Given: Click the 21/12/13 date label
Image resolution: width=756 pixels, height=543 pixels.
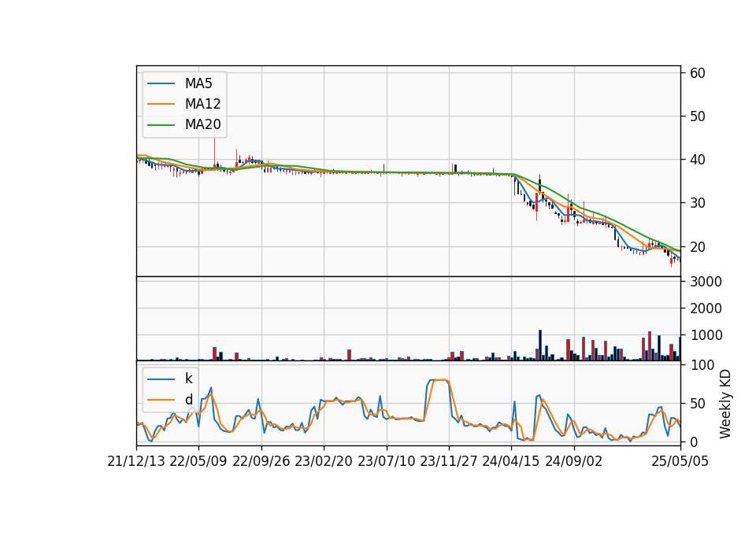Looking at the screenshot, I should click(136, 461).
